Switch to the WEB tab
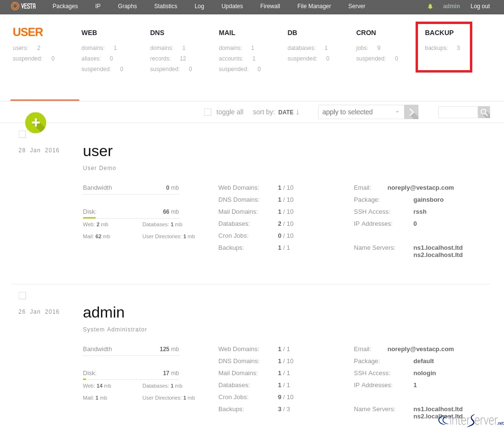Screen dimensions: 504x428 click(89, 33)
